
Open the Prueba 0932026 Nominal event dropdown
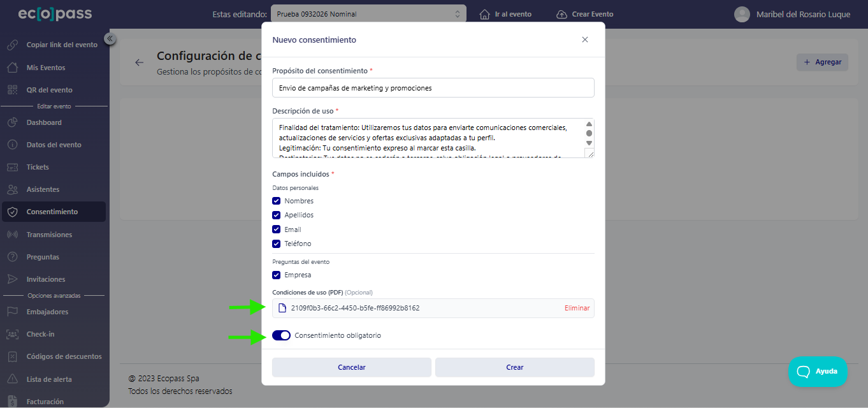(x=368, y=13)
